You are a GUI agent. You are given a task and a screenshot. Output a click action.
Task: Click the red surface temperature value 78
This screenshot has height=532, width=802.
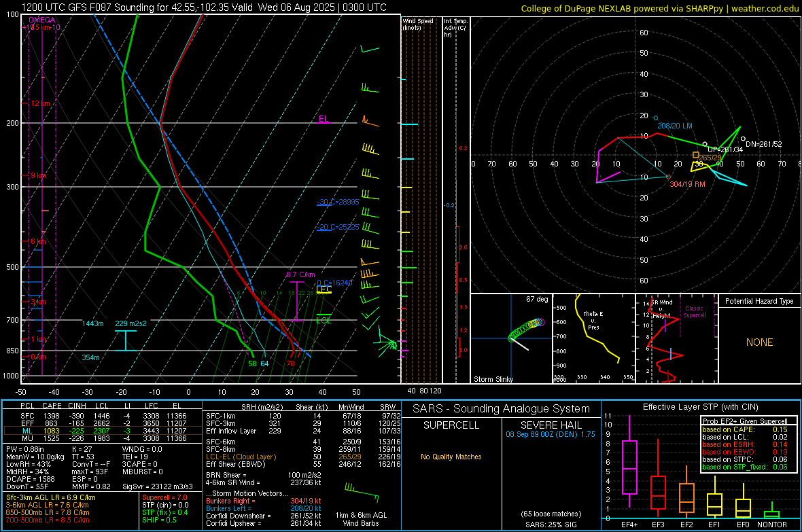coord(290,363)
